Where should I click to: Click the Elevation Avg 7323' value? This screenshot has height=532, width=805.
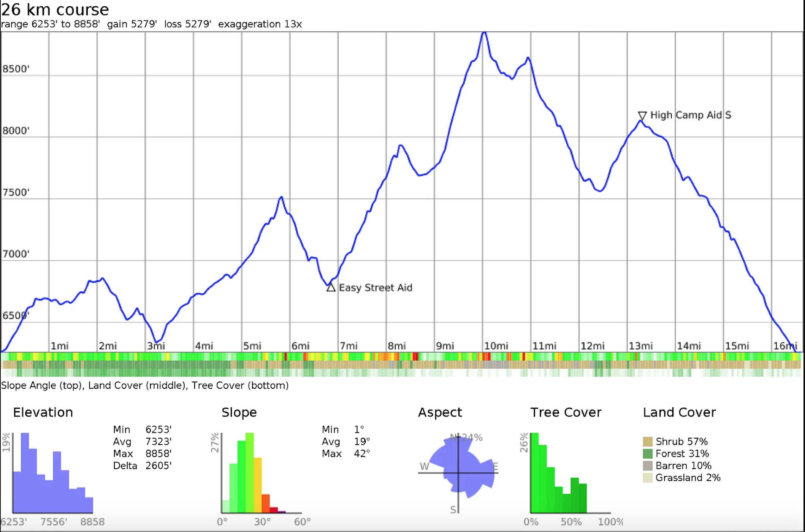tap(158, 442)
